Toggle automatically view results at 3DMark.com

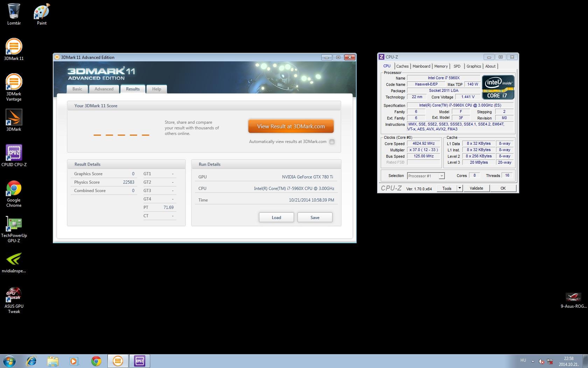[x=332, y=142]
